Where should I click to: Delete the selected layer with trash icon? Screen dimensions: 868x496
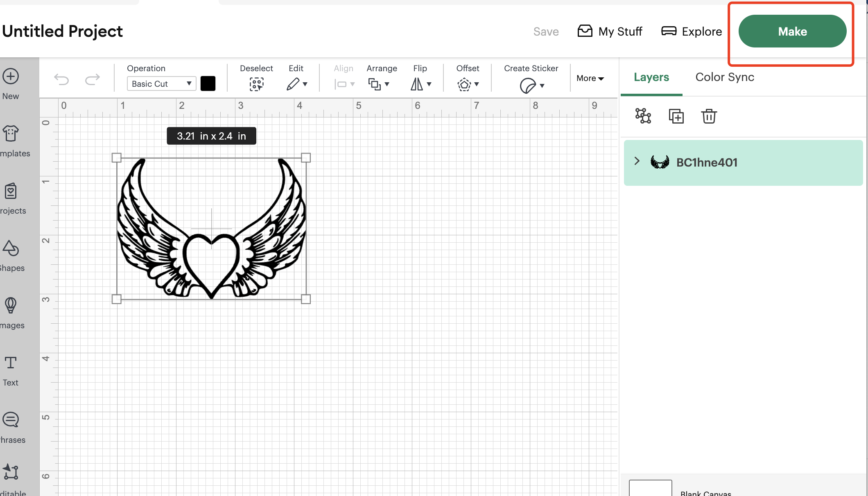pos(709,116)
